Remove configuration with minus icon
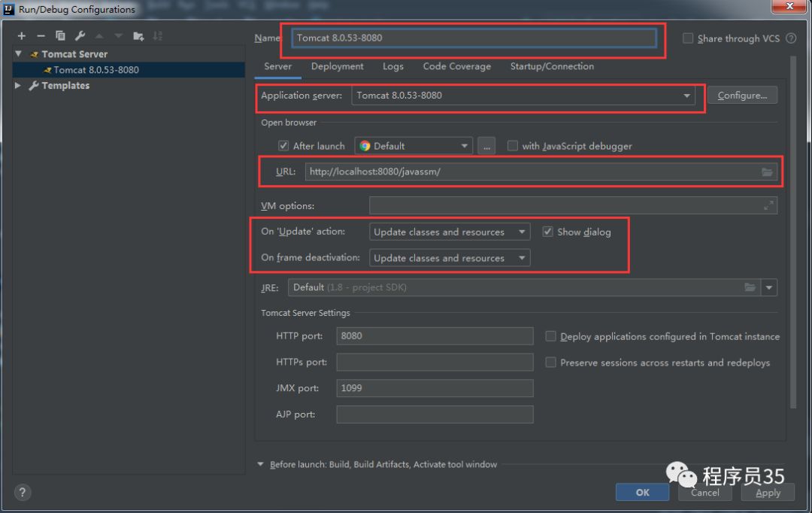Screen dimensions: 812x513 pos(41,36)
